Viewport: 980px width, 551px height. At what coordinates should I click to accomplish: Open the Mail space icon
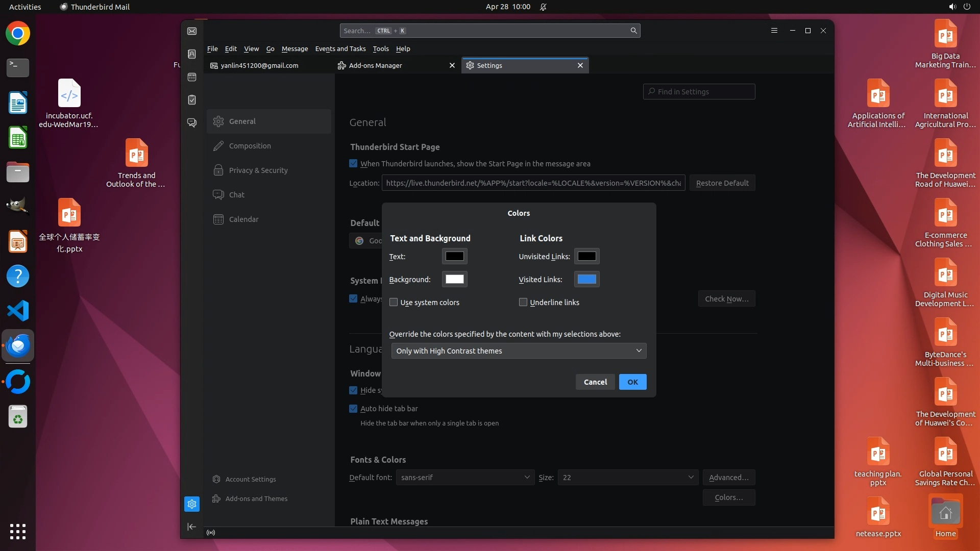(x=192, y=31)
